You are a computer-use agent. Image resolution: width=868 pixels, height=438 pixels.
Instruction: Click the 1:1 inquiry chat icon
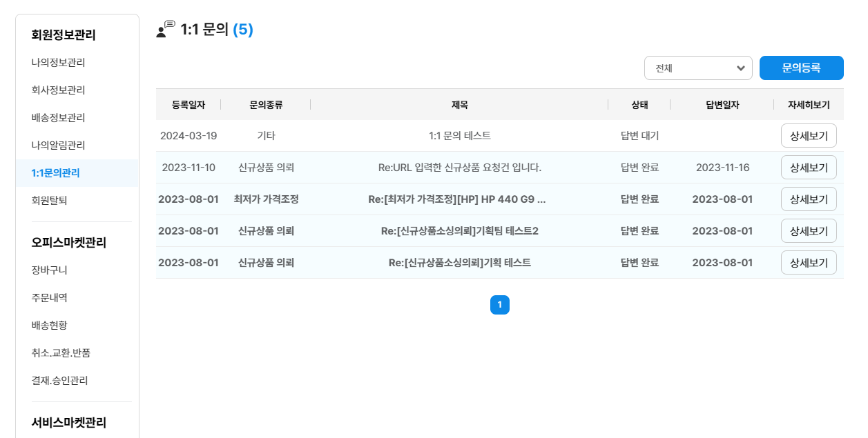tap(166, 30)
